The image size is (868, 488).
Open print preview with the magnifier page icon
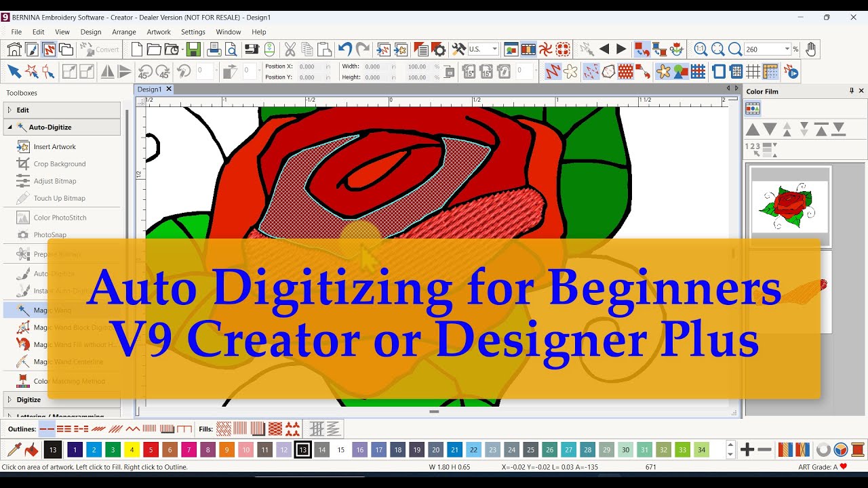pyautogui.click(x=231, y=49)
